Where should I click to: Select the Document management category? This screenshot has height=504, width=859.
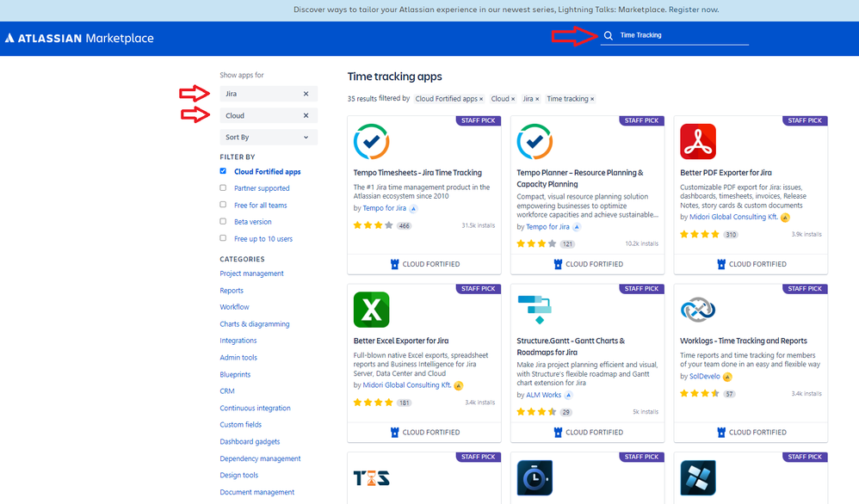coord(257,492)
